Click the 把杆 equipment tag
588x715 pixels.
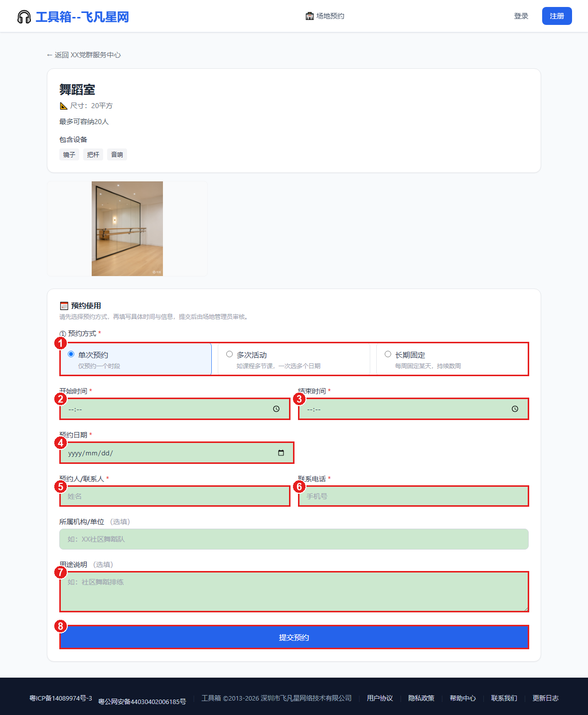[93, 154]
